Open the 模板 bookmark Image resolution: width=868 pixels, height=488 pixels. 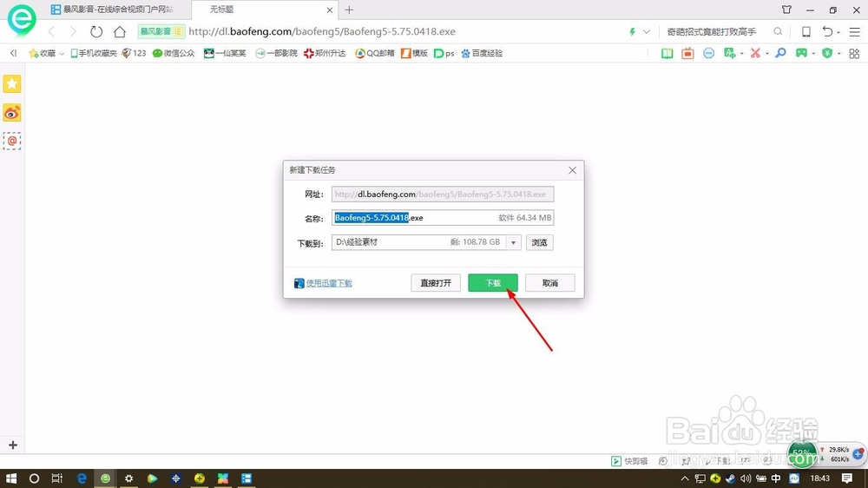[414, 53]
